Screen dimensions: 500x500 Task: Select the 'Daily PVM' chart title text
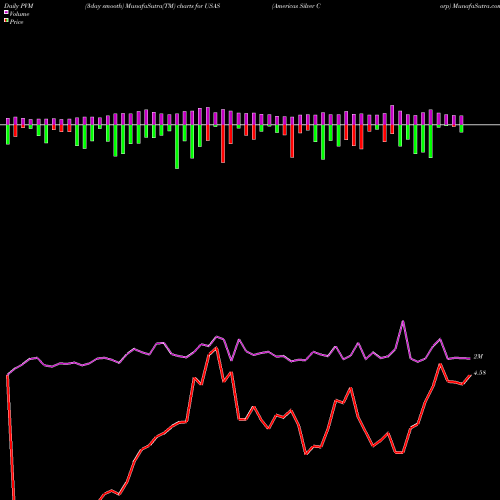(19, 6)
